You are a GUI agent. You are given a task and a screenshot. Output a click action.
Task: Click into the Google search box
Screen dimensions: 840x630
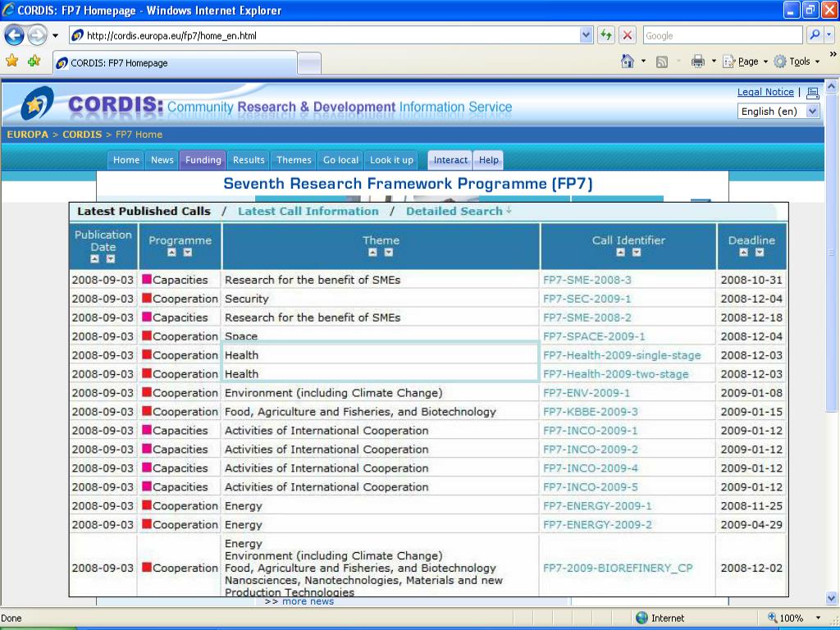click(720, 35)
